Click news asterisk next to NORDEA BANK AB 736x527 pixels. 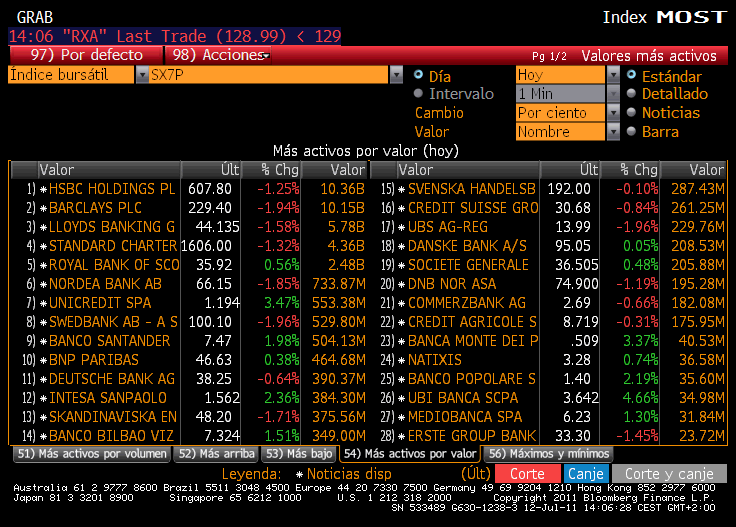pos(43,284)
